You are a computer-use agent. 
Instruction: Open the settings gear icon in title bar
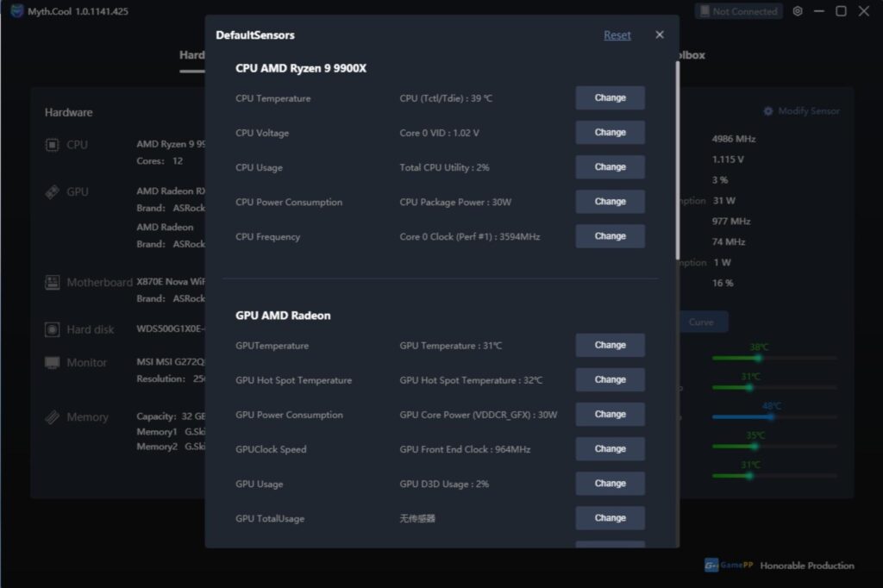click(798, 11)
